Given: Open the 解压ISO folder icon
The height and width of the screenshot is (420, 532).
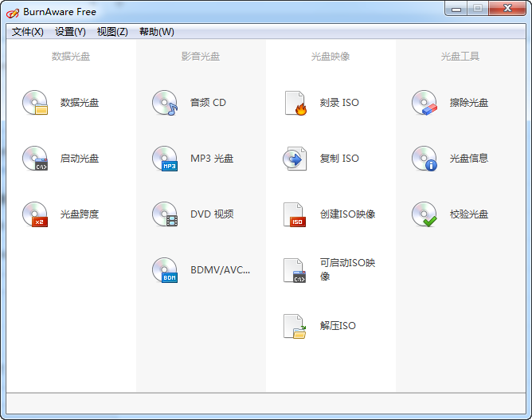Looking at the screenshot, I should [295, 326].
